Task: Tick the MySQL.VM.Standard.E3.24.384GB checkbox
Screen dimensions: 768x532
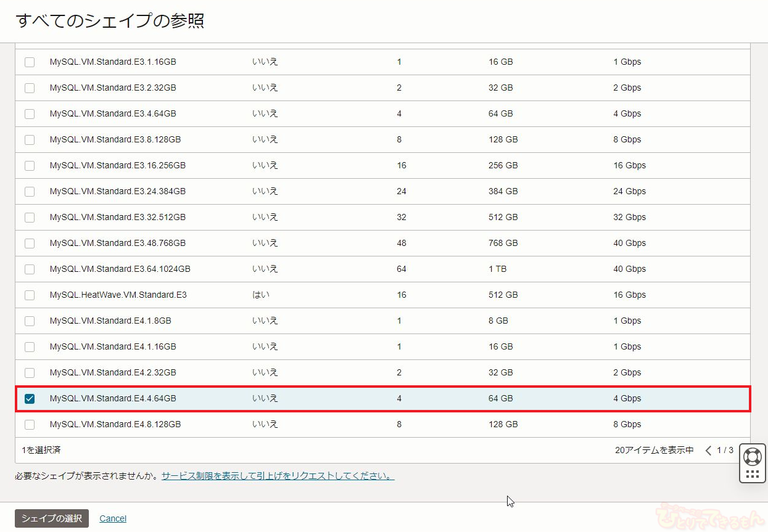Action: pos(30,192)
